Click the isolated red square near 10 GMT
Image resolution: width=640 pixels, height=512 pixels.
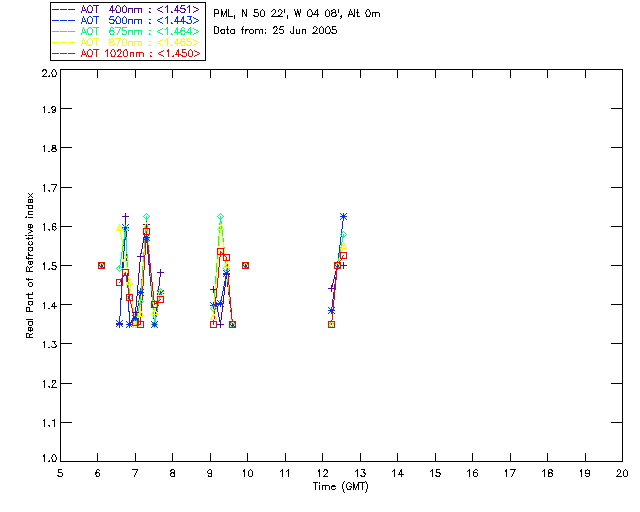coord(245,265)
